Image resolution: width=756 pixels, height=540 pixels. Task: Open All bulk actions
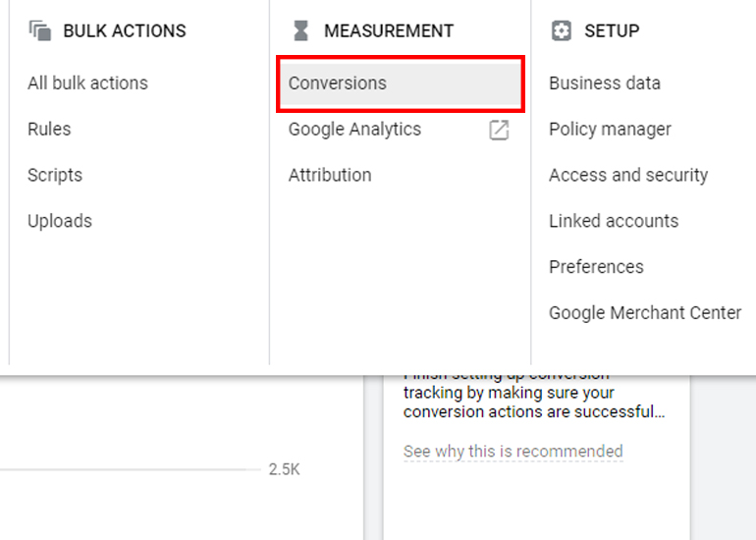pyautogui.click(x=87, y=82)
